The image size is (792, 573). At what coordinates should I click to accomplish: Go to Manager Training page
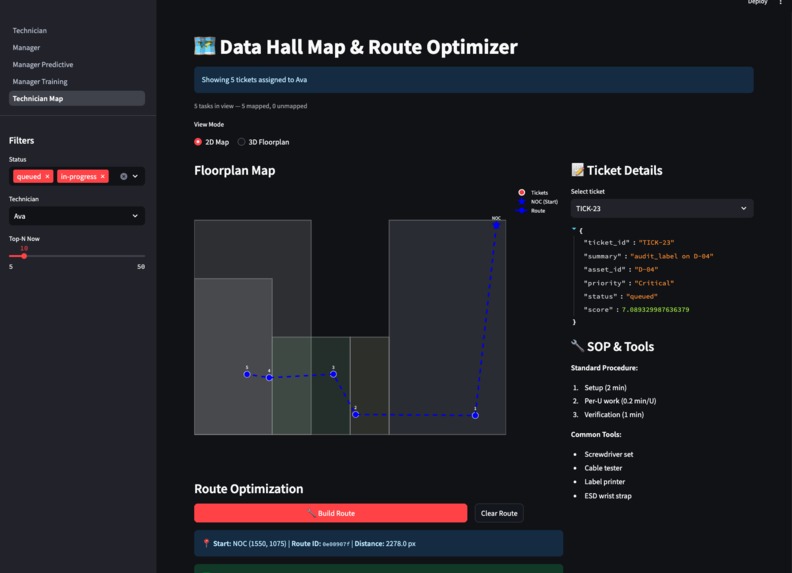point(40,81)
